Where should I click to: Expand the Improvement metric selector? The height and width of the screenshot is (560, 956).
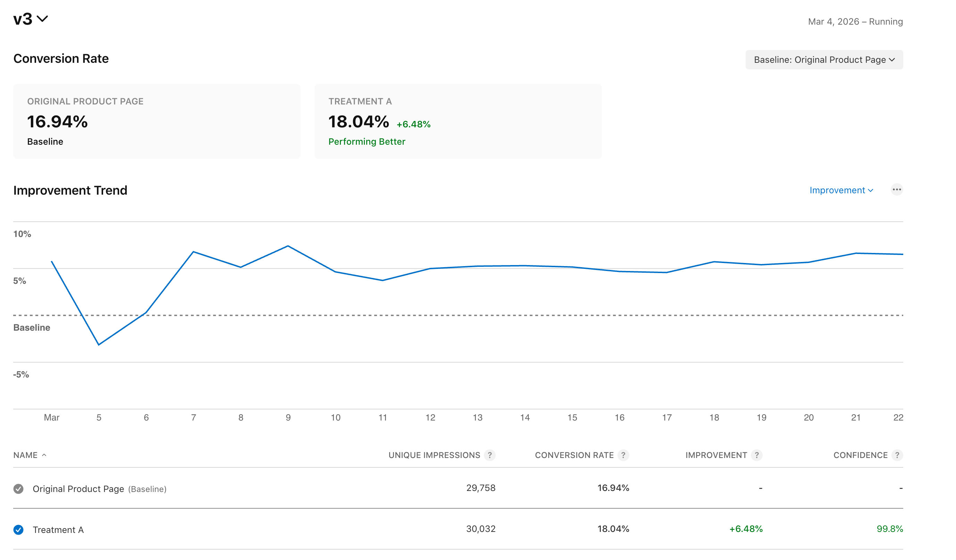[x=841, y=190]
